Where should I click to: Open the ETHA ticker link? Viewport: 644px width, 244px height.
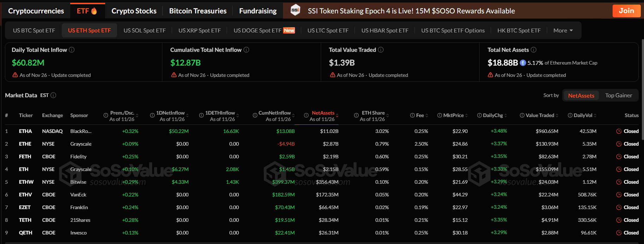point(25,131)
